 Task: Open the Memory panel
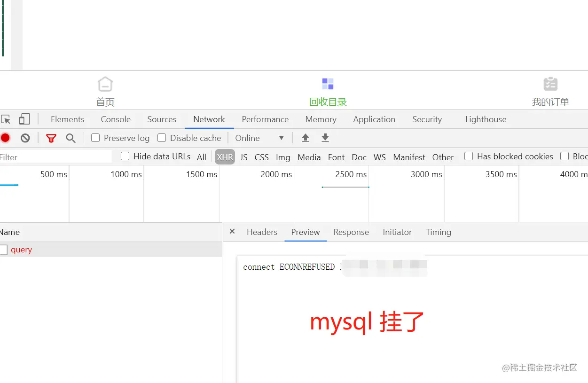click(321, 119)
